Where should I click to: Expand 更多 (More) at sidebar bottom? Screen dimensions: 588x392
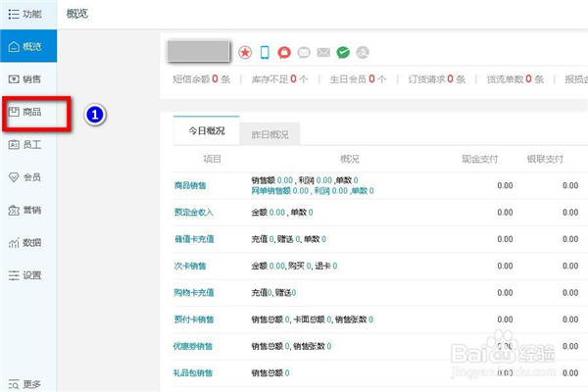click(x=27, y=384)
